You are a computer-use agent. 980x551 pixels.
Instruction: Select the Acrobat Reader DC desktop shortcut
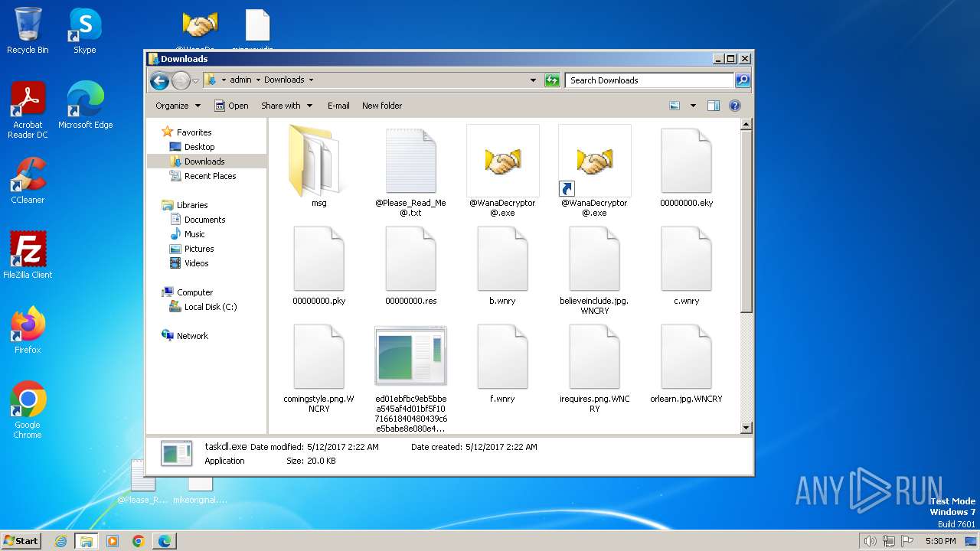(x=28, y=110)
